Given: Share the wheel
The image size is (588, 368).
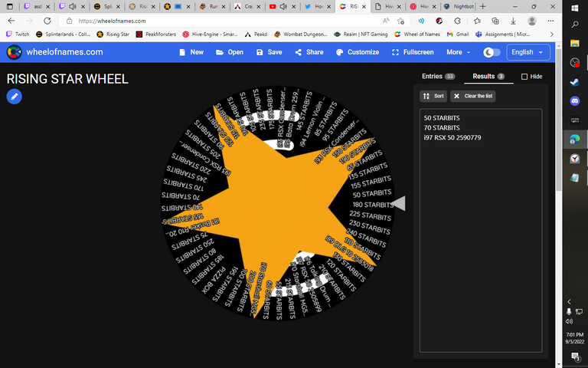Looking at the screenshot, I should pyautogui.click(x=309, y=52).
